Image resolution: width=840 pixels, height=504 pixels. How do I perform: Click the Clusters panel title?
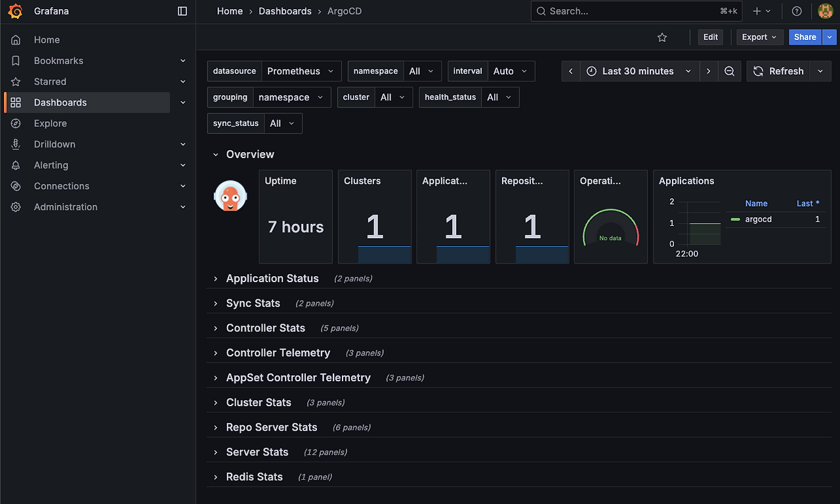pos(362,181)
